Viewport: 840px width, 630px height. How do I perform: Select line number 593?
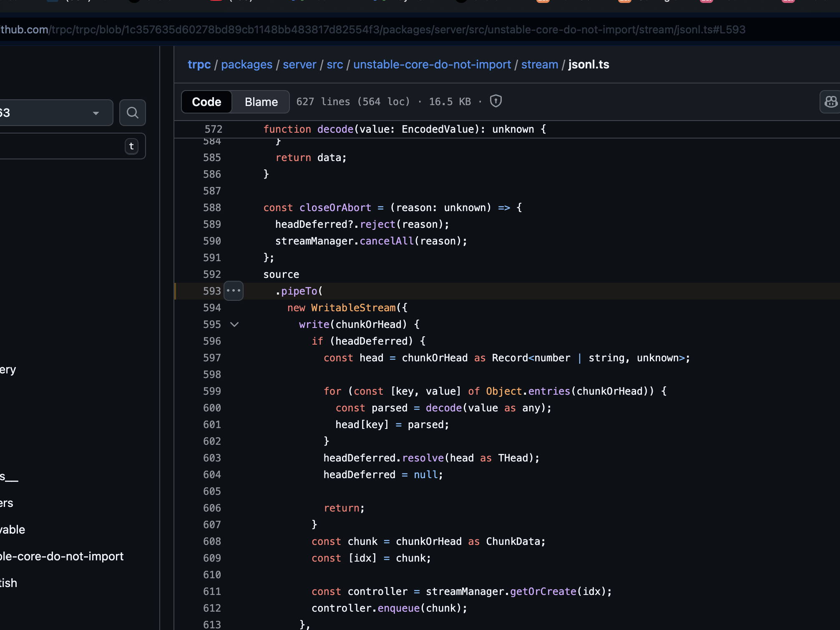212,291
